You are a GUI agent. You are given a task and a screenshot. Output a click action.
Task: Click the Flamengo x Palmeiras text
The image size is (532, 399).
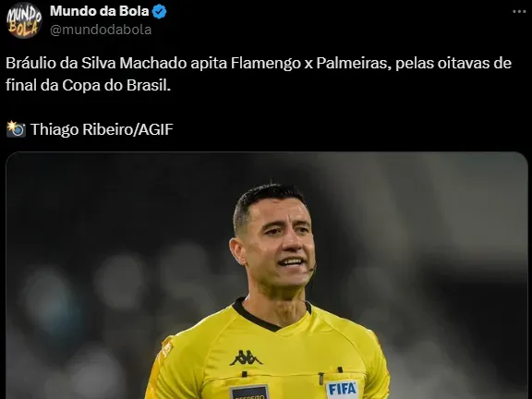pos(309,64)
